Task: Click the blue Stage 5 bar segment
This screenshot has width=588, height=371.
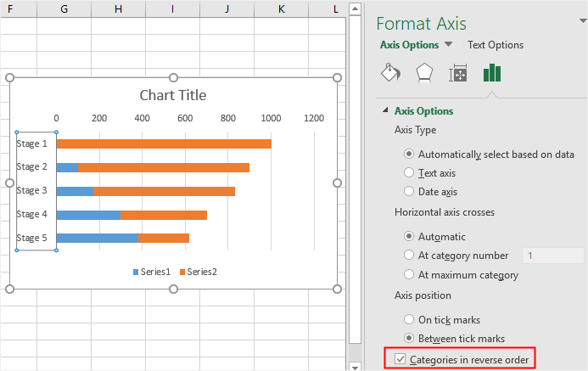Action: pos(97,239)
